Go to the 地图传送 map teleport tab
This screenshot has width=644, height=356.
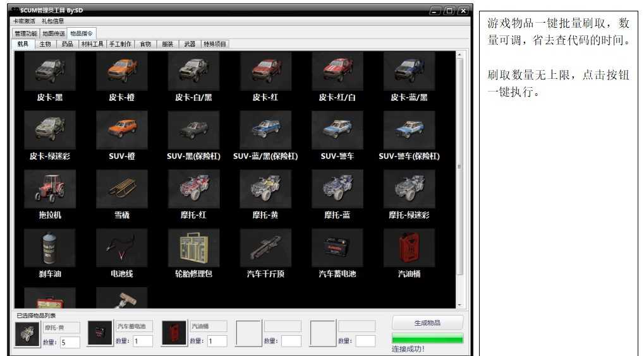[54, 33]
